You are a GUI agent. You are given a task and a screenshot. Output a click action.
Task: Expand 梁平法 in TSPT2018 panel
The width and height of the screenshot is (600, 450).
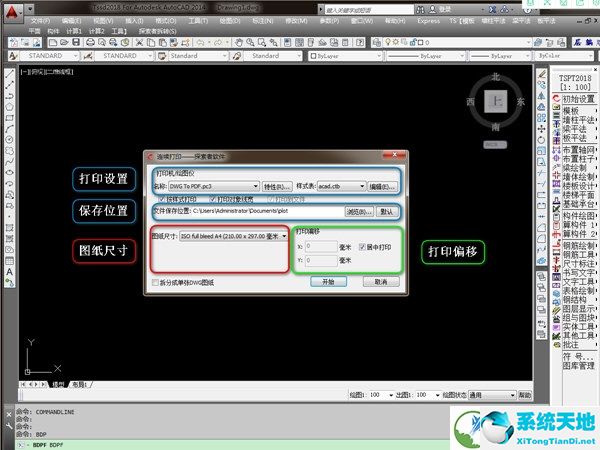pos(574,129)
